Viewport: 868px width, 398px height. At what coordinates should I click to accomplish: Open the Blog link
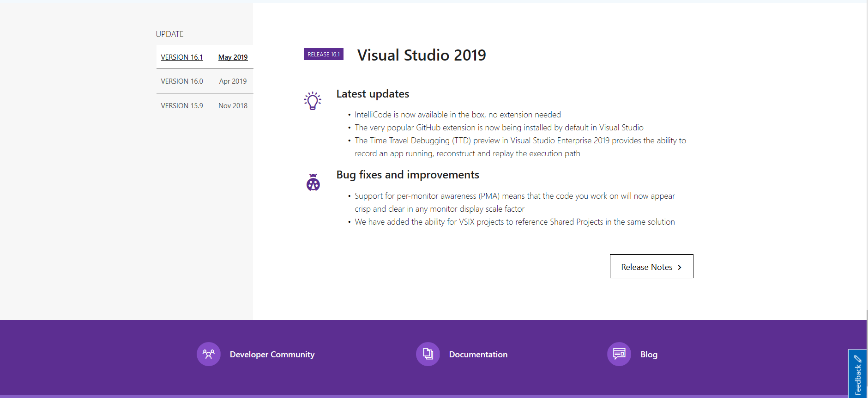[649, 355]
